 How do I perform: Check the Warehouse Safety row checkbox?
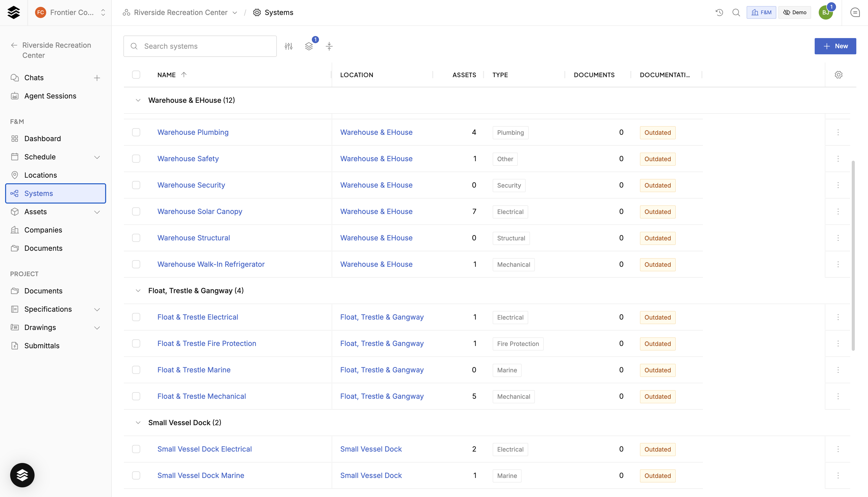pyautogui.click(x=136, y=159)
